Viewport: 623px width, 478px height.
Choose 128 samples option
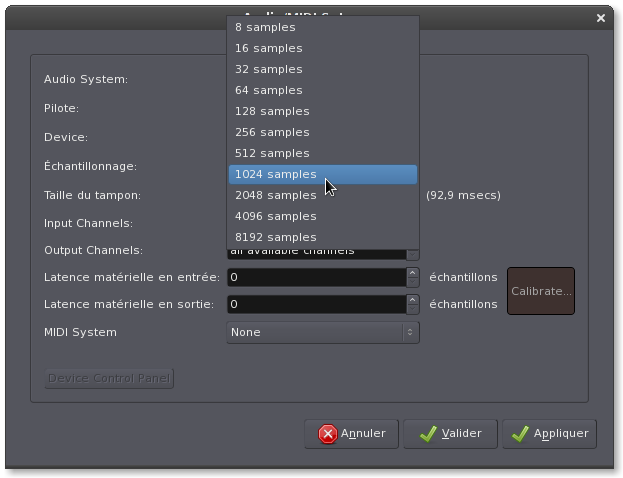point(272,111)
